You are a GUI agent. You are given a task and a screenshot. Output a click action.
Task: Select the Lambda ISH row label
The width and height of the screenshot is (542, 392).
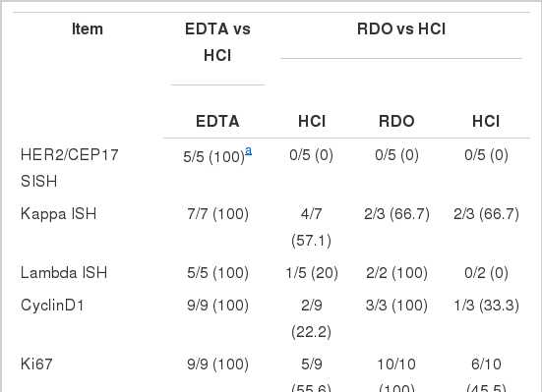pos(64,273)
